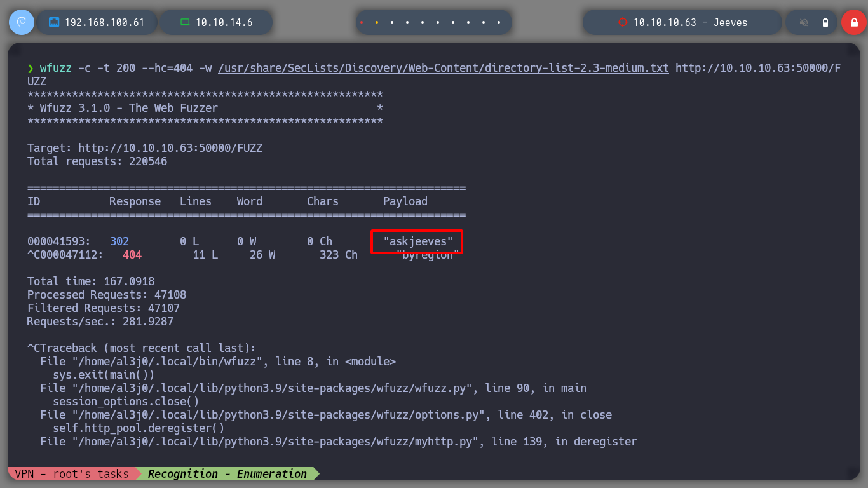Screen dimensions: 868x488
Task: Click the "self.http_pool.deregister()" traceback line
Action: 139,428
